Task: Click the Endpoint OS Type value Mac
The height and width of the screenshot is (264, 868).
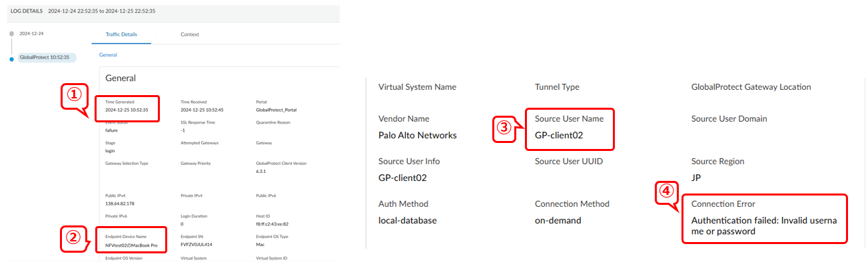Action: pos(260,245)
